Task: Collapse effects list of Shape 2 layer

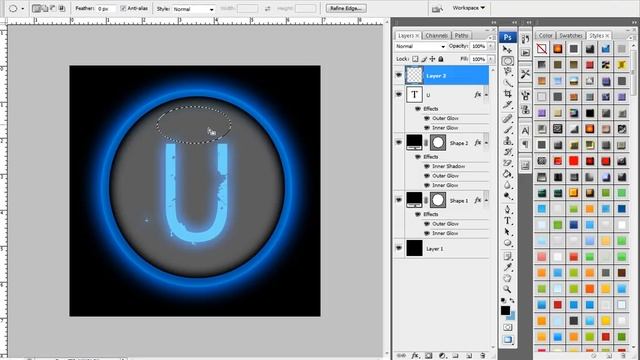Action: pyautogui.click(x=486, y=143)
